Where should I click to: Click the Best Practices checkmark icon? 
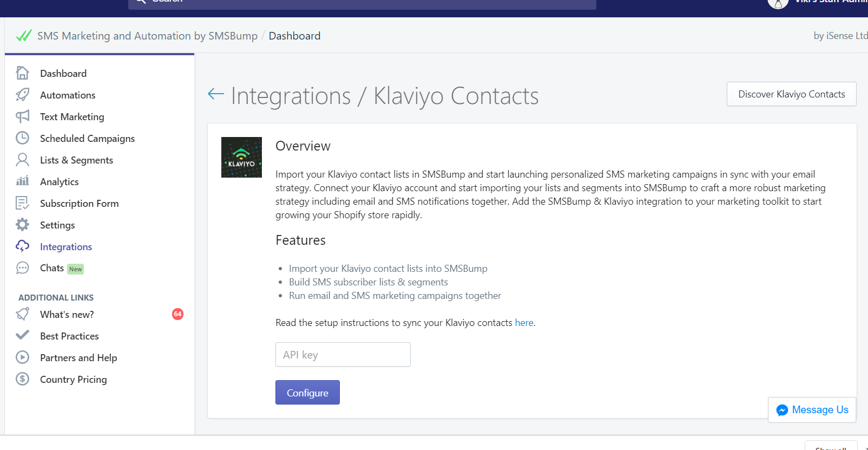(x=22, y=335)
